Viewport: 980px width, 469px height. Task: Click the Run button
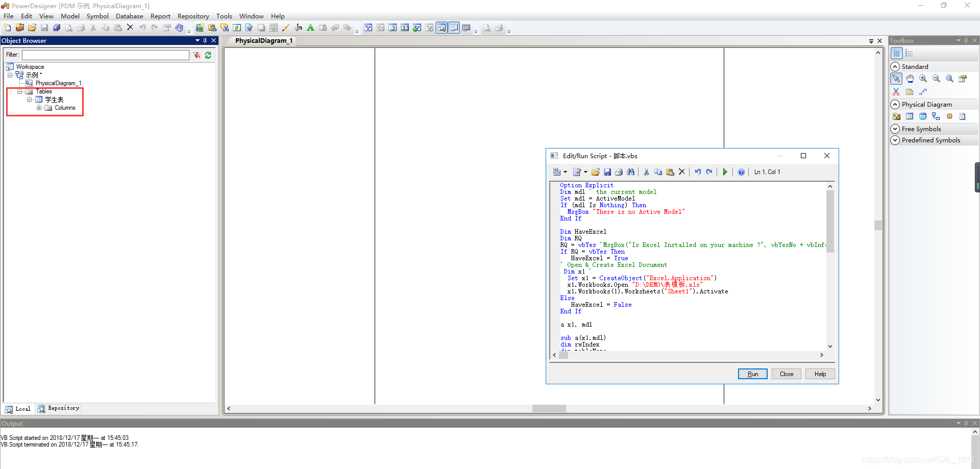(x=753, y=374)
